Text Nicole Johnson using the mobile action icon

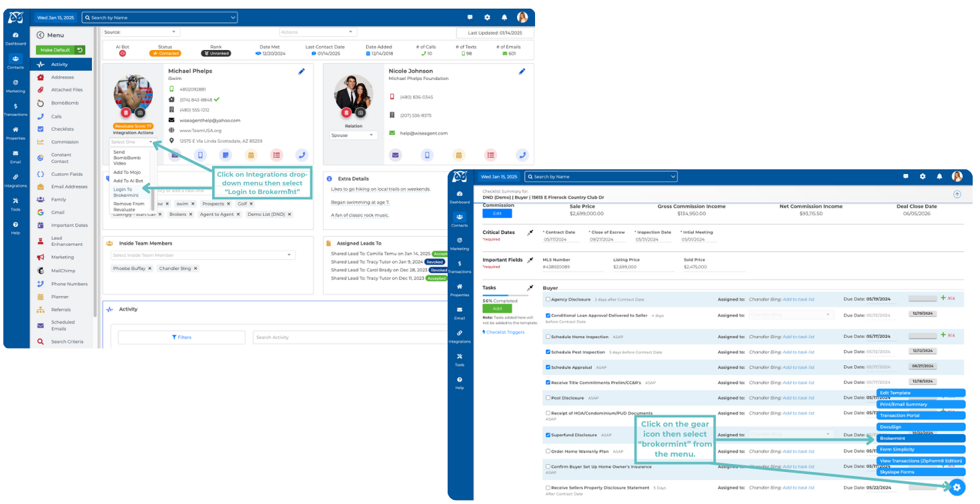427,155
